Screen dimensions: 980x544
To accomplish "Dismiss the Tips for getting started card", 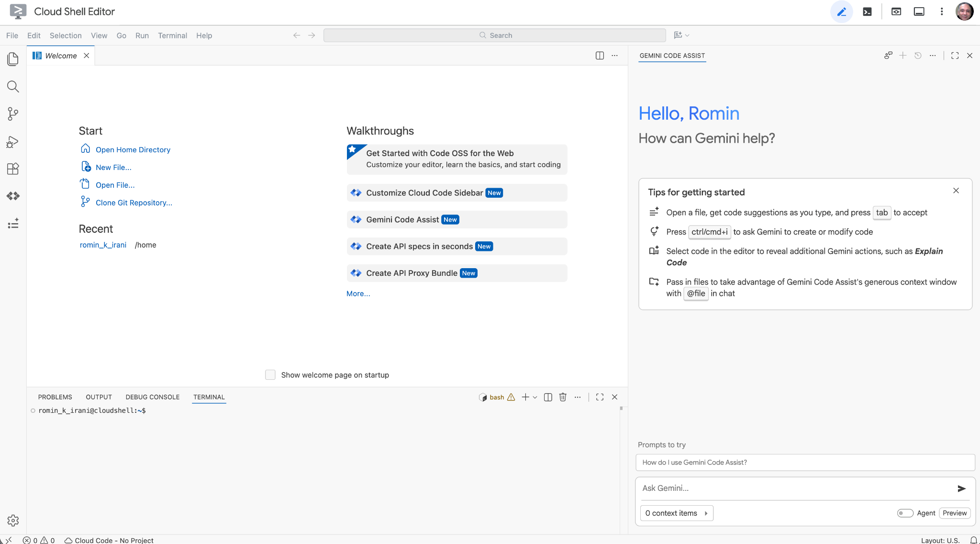I will 956,191.
